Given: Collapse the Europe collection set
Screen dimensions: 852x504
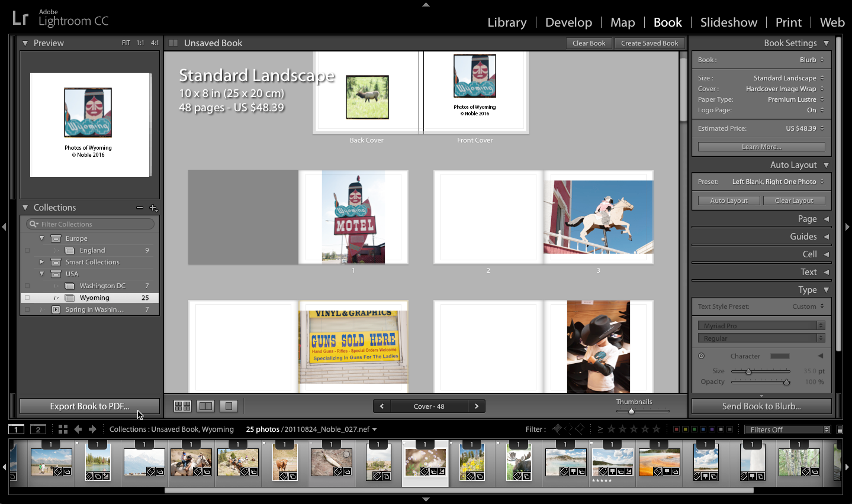Looking at the screenshot, I should coord(41,238).
